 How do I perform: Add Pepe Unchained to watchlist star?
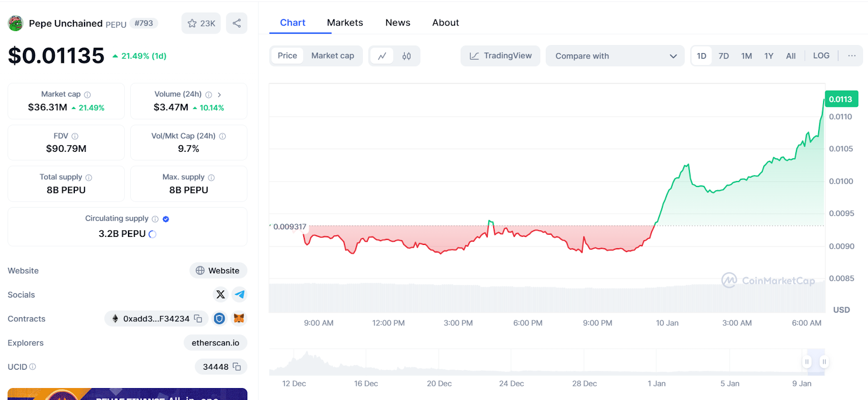point(192,23)
